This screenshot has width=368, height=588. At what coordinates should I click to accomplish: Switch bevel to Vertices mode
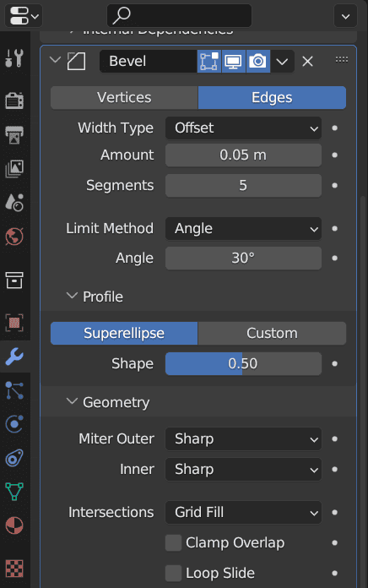tap(124, 97)
